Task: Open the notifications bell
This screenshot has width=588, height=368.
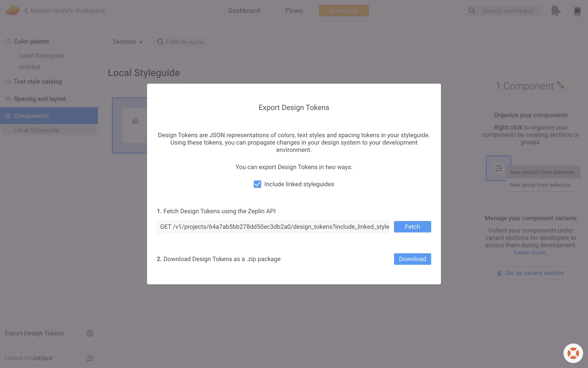Action: pyautogui.click(x=556, y=11)
